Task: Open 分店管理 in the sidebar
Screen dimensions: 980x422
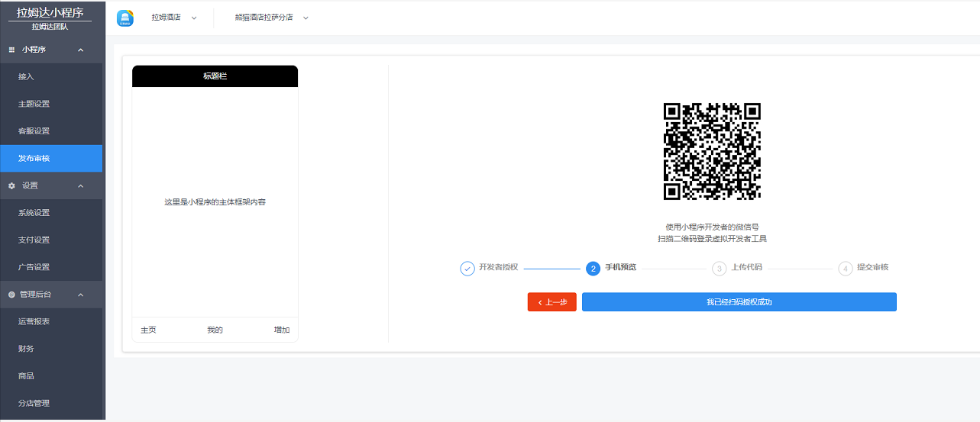Action: pyautogui.click(x=51, y=403)
